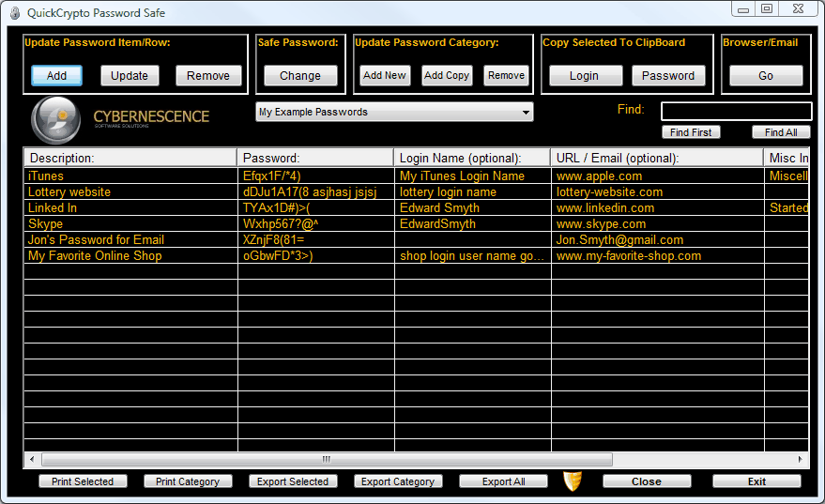Screen dimensions: 825x504
Task: Click the gold shield icon
Action: (573, 481)
